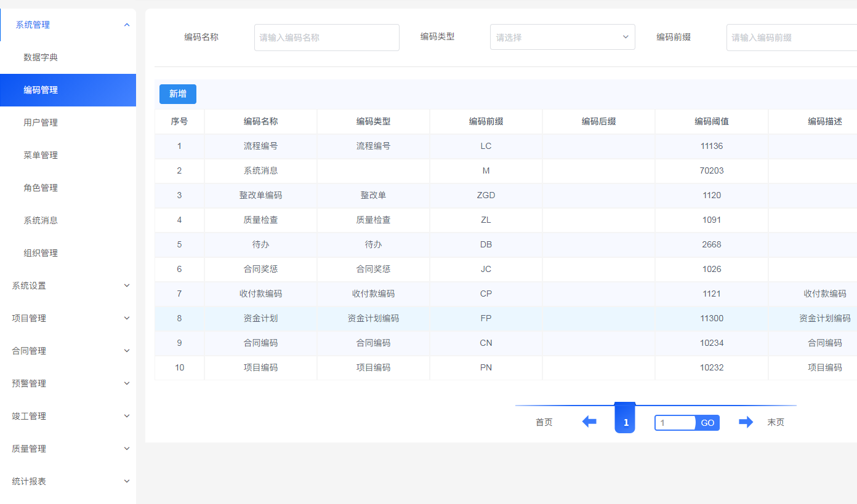Click the 新增 button

178,94
